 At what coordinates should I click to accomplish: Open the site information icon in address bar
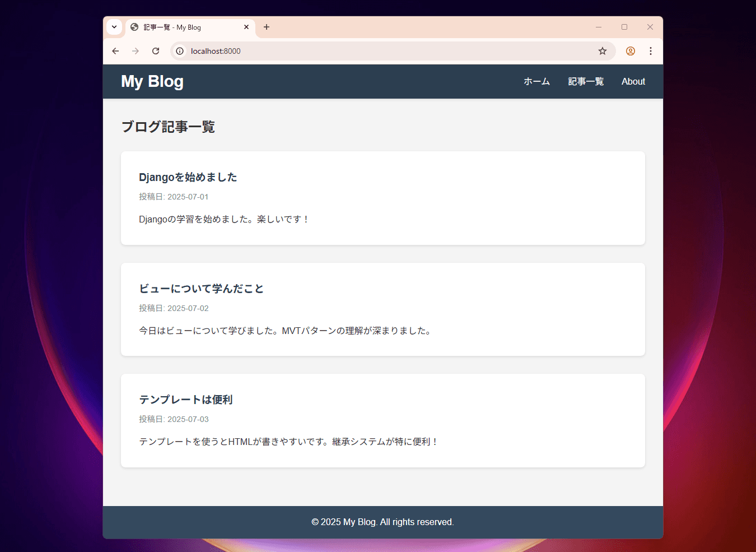[179, 51]
